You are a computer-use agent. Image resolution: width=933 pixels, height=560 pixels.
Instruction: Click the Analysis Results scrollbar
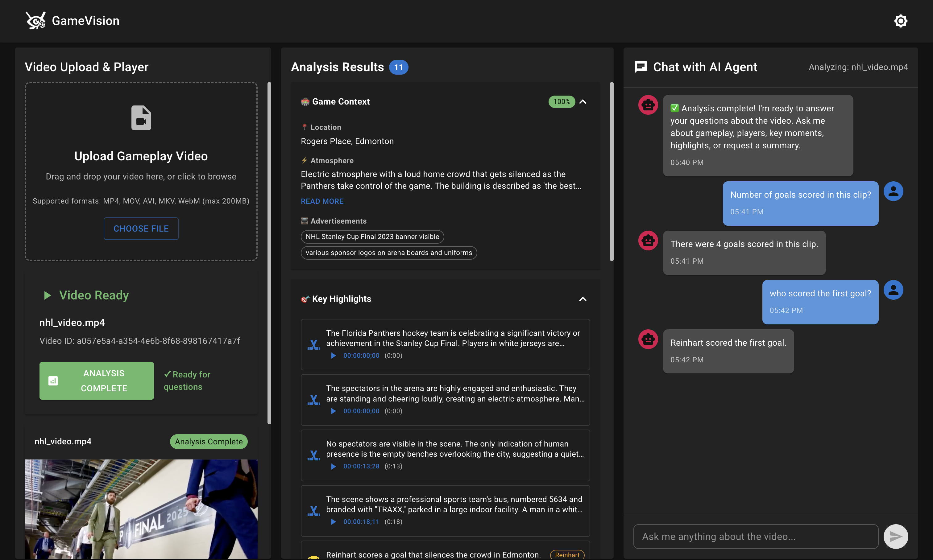pos(611,171)
